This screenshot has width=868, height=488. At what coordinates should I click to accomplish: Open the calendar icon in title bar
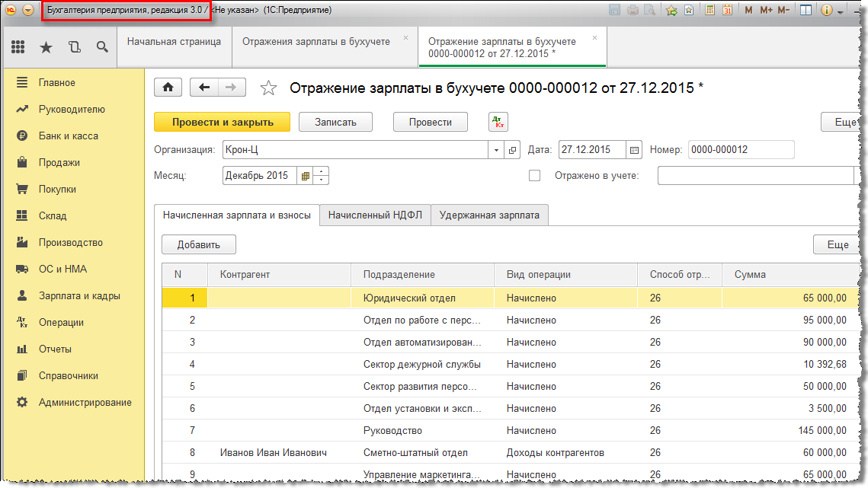(727, 11)
